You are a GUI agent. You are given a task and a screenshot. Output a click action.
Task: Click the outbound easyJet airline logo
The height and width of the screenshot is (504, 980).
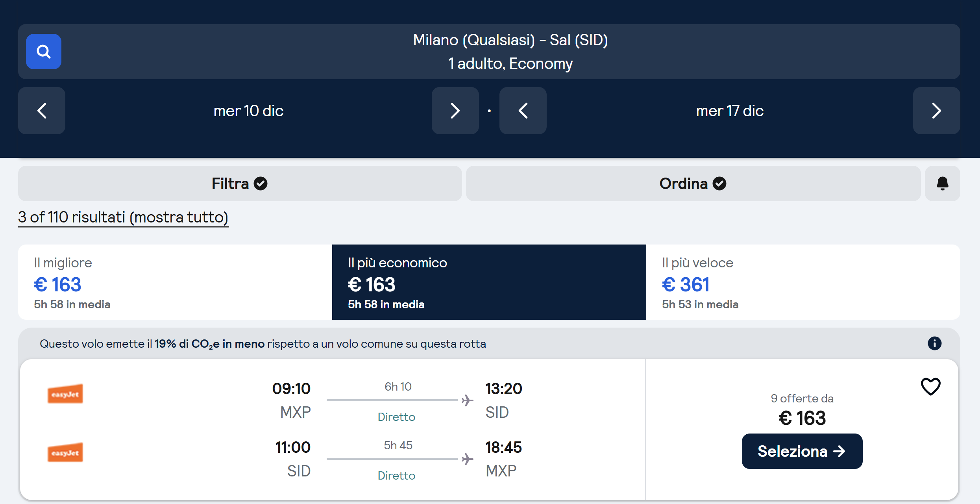(x=65, y=394)
